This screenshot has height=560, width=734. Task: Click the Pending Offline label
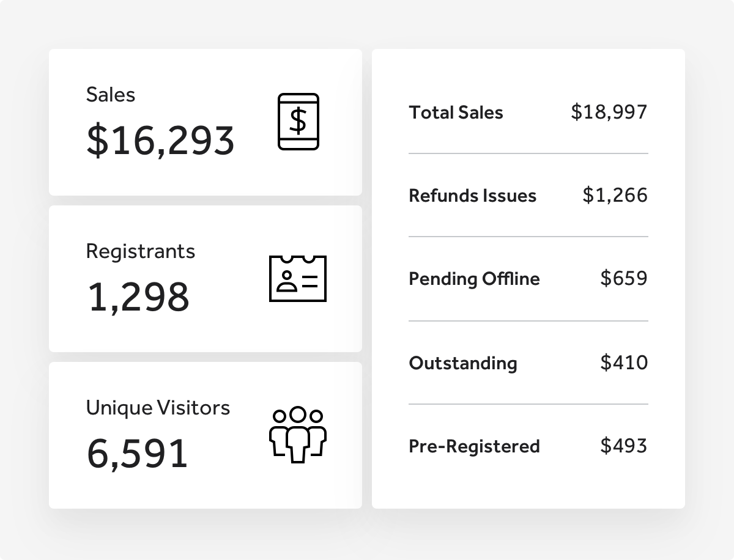click(475, 279)
